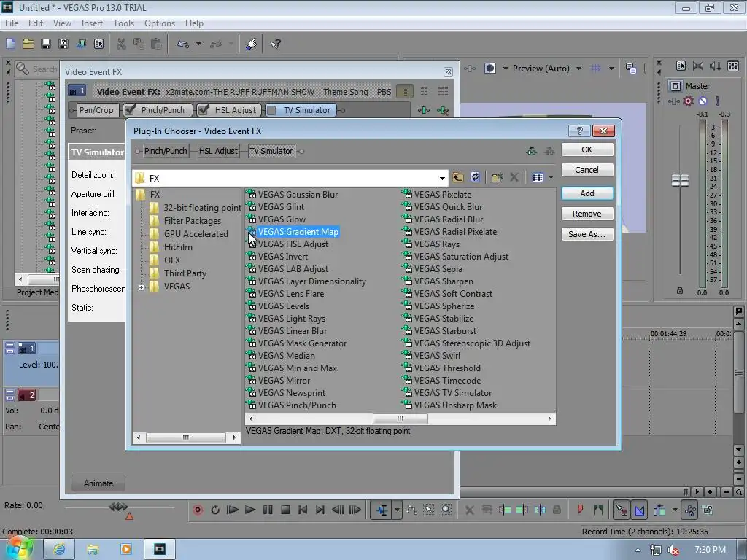Click the Normal Edit Tool icon
747x560 pixels.
point(382,510)
